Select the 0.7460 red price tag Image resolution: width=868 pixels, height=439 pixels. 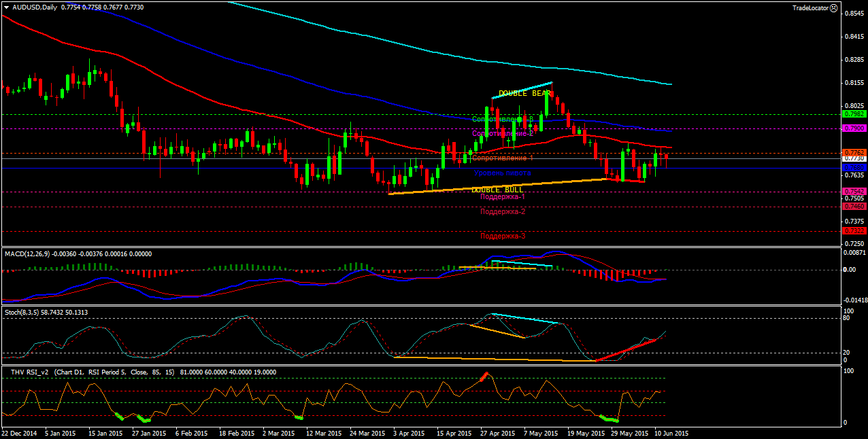pos(854,206)
